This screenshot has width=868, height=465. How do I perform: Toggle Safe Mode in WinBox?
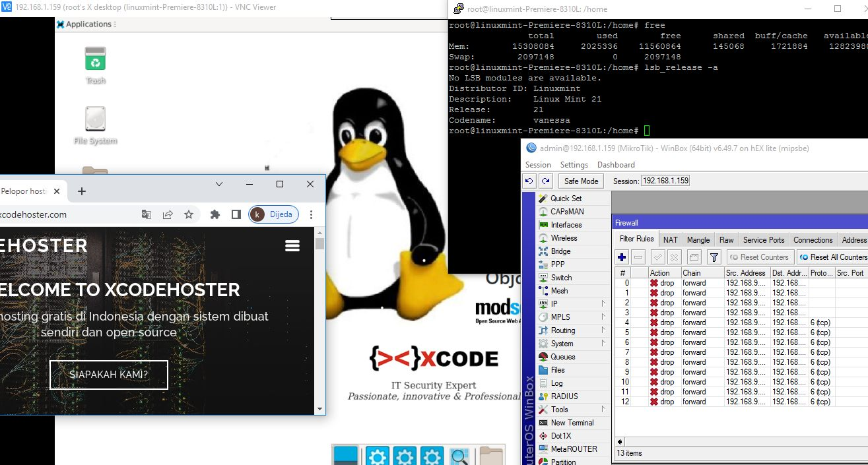point(581,181)
